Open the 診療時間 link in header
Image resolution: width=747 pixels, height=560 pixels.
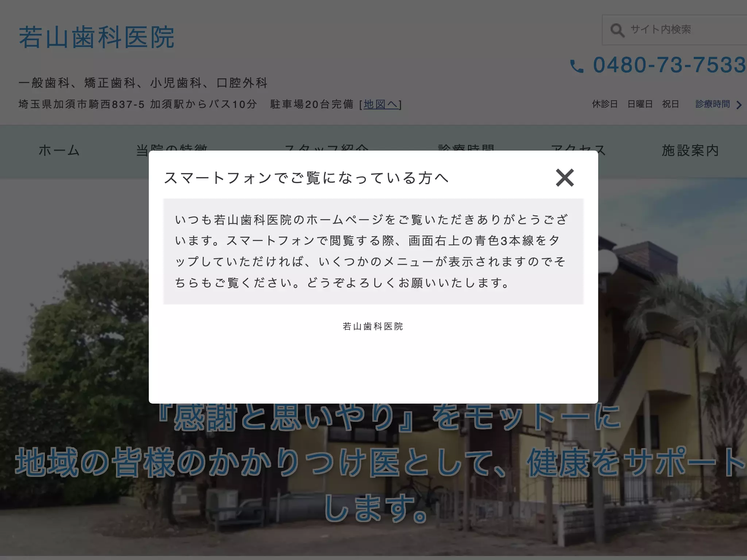coord(712,104)
